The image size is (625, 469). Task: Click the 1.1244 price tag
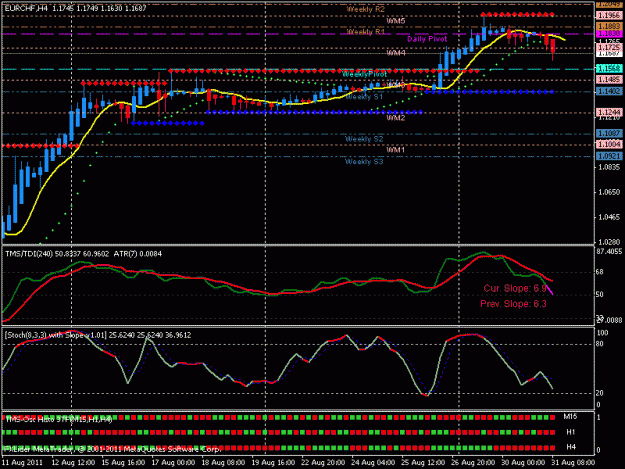pos(609,112)
